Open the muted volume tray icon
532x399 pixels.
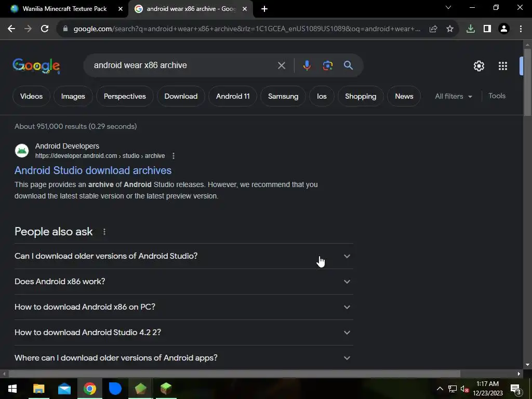(464, 389)
